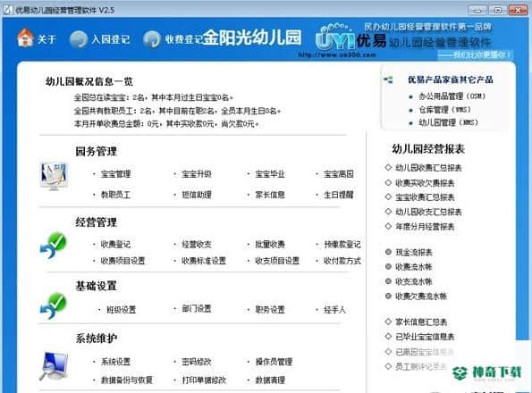
Task: Open 批量收费 module
Action: [270, 244]
